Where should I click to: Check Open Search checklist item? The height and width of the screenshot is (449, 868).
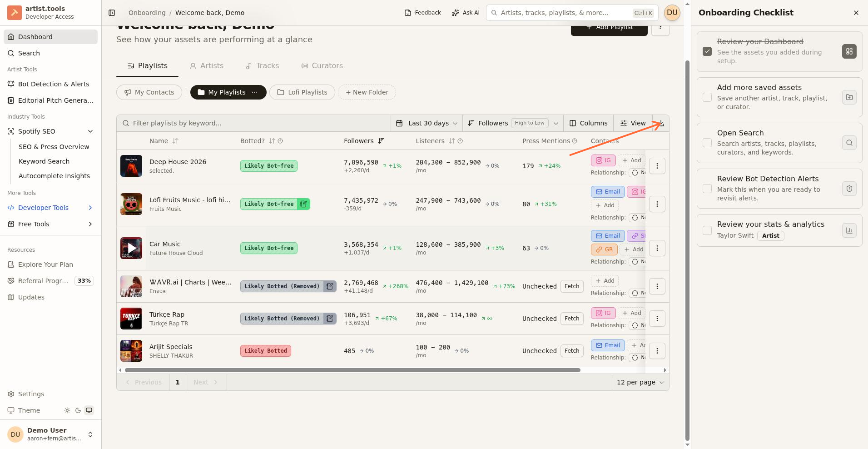(707, 143)
